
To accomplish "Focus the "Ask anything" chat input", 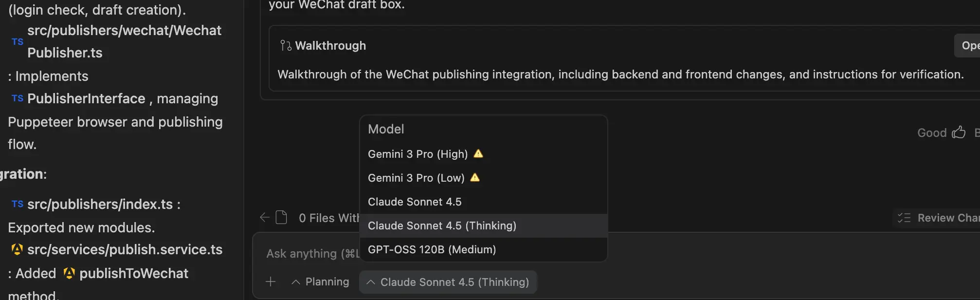I will coord(311,254).
